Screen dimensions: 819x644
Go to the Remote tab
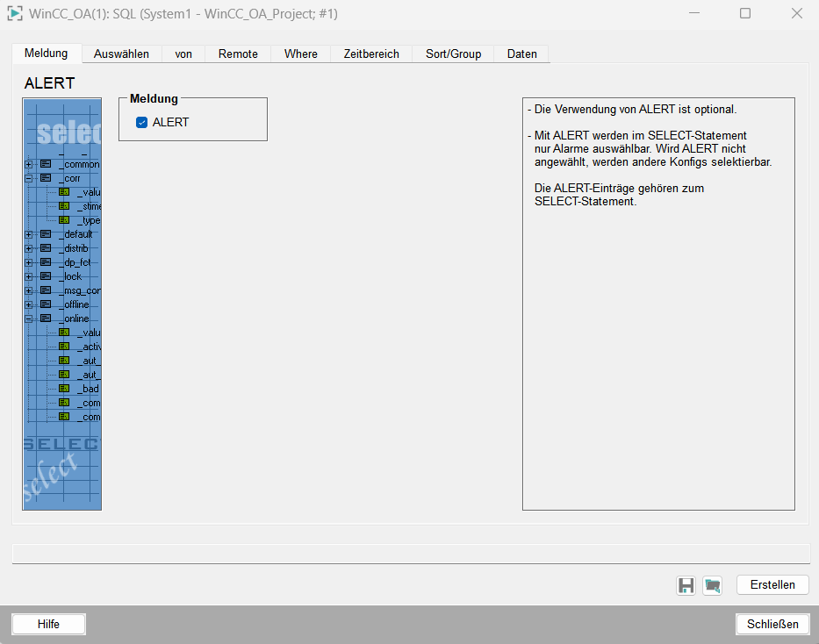pyautogui.click(x=238, y=54)
